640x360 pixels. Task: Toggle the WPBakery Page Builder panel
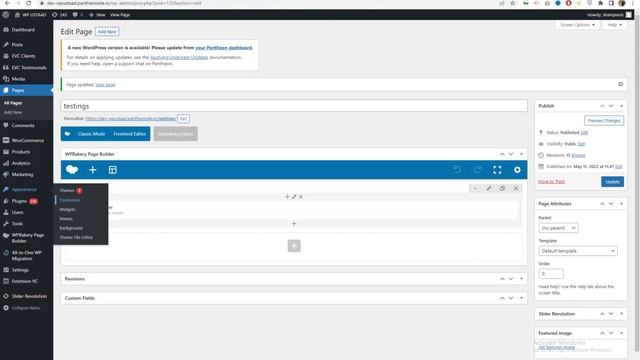tap(521, 154)
